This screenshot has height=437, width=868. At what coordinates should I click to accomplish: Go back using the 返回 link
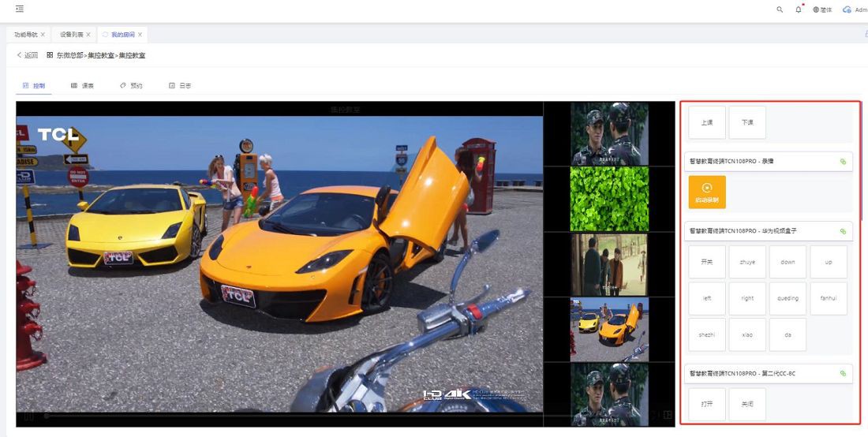pyautogui.click(x=27, y=55)
